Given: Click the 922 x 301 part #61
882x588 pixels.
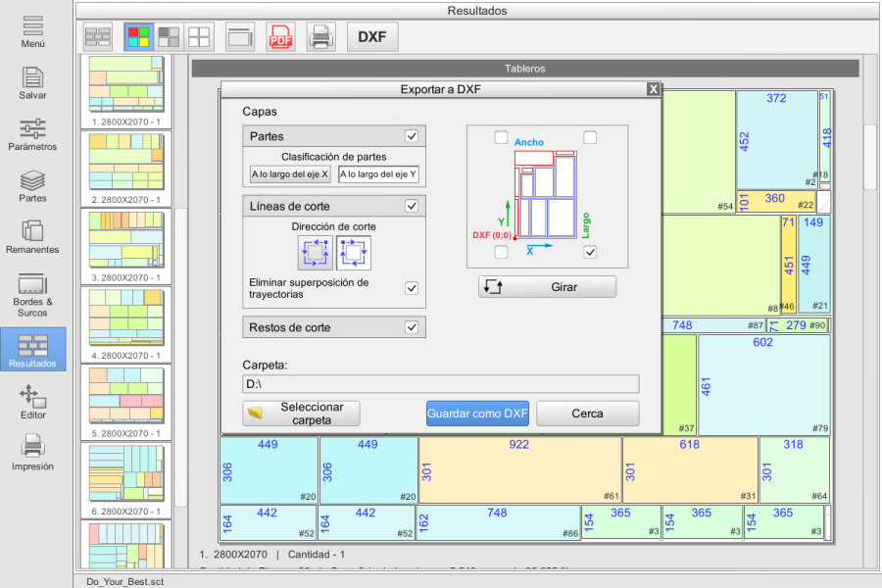Looking at the screenshot, I should pyautogui.click(x=519, y=470).
